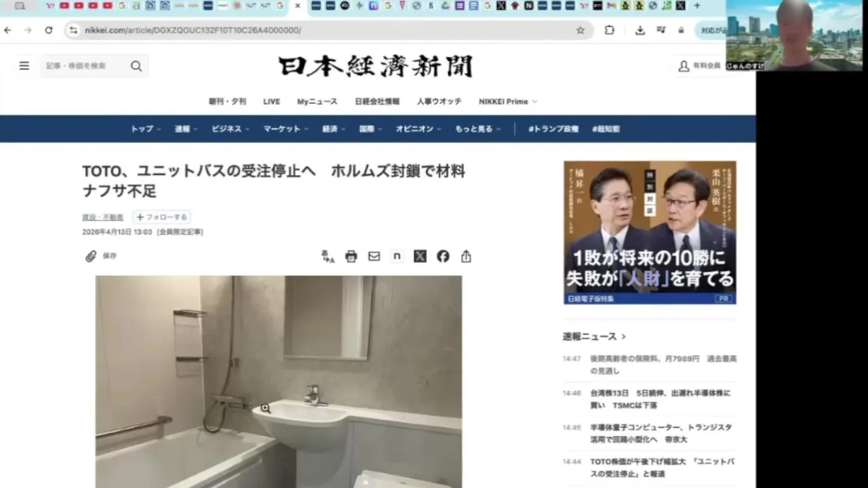Open the site information icon in address bar
This screenshot has width=868, height=488.
pyautogui.click(x=73, y=30)
